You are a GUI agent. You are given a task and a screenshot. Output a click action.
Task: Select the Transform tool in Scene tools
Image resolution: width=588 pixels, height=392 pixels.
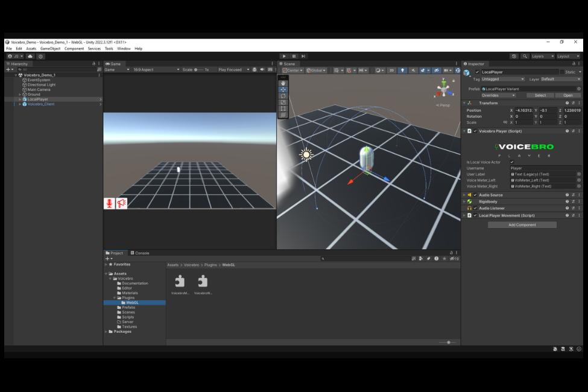pyautogui.click(x=283, y=115)
